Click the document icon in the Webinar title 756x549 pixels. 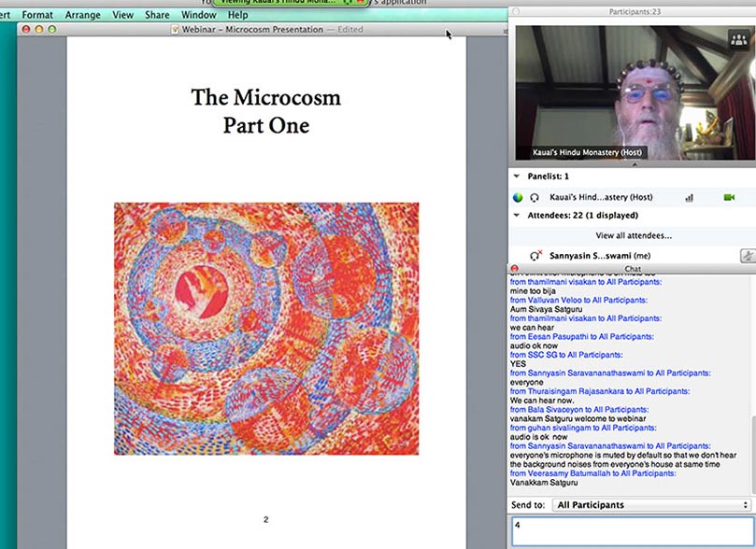tap(175, 30)
